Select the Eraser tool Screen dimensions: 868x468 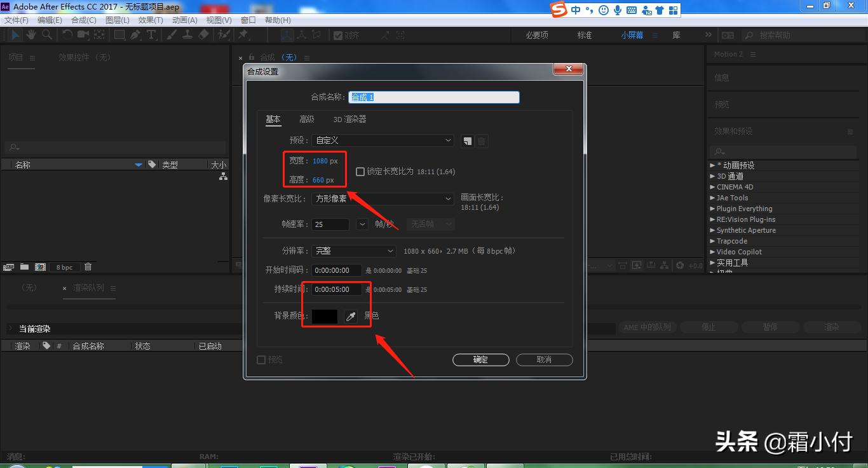tap(203, 35)
